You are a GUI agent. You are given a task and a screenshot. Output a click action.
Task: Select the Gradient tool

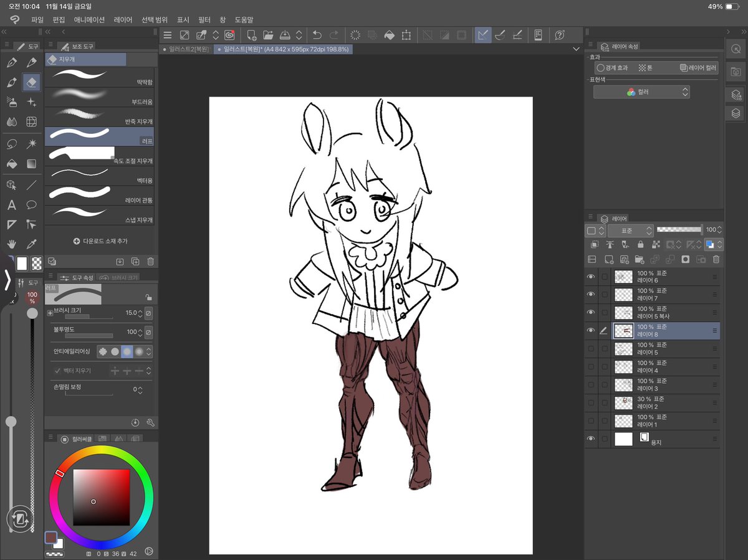pos(32,164)
